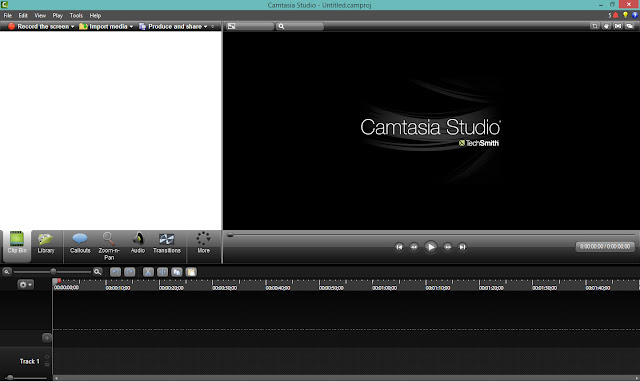Open the Callouts tool
The image size is (640, 382).
[80, 243]
